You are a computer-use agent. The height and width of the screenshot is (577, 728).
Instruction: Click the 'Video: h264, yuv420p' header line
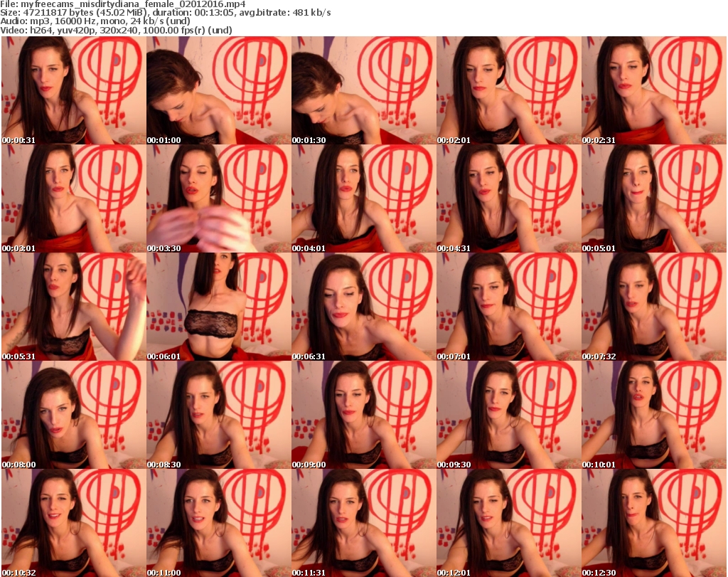pos(116,30)
